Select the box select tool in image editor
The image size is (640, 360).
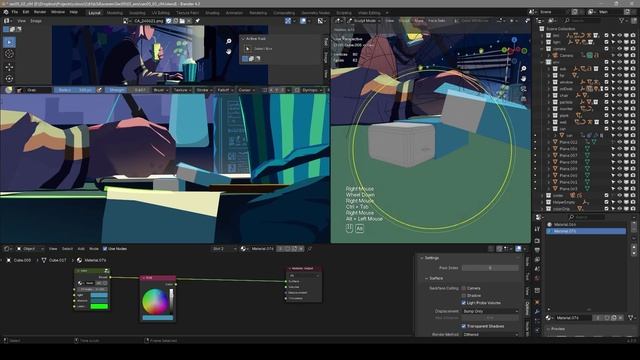pos(9,42)
